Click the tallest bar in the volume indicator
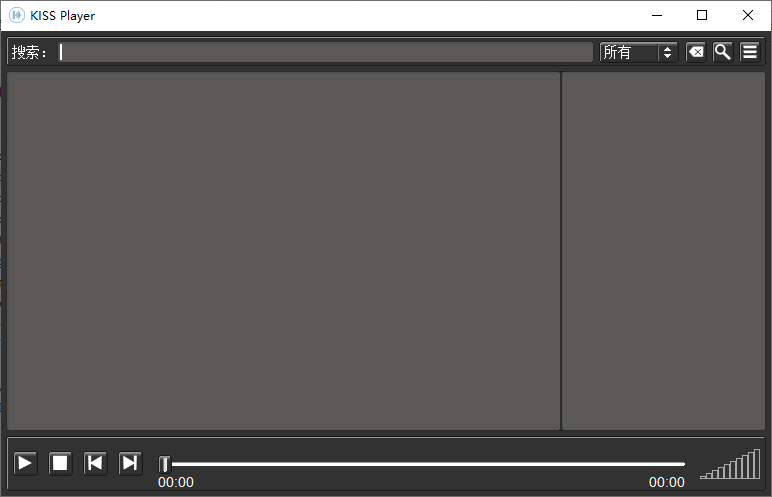The width and height of the screenshot is (772, 497). tap(757, 464)
